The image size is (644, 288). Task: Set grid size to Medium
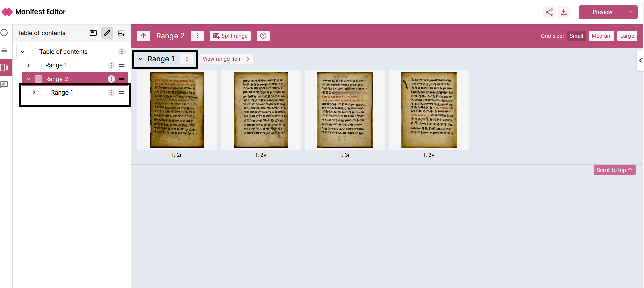(601, 36)
